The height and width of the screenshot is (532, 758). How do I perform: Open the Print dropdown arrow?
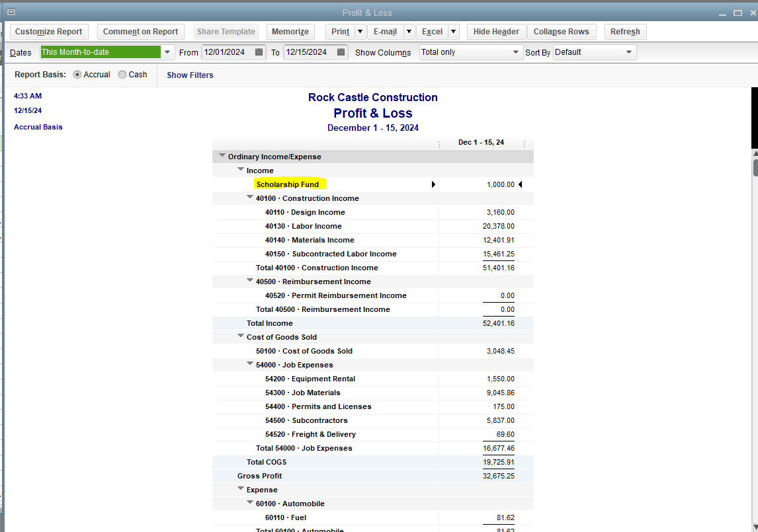pos(360,32)
